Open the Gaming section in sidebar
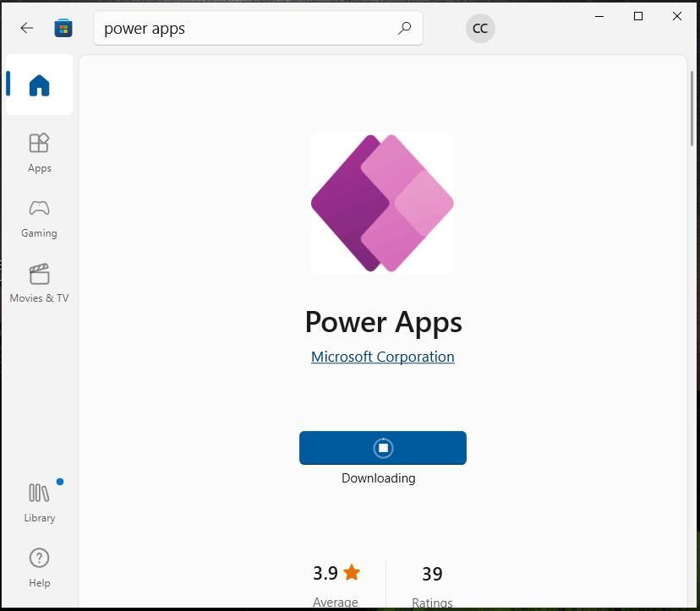This screenshot has height=611, width=700. [39, 219]
